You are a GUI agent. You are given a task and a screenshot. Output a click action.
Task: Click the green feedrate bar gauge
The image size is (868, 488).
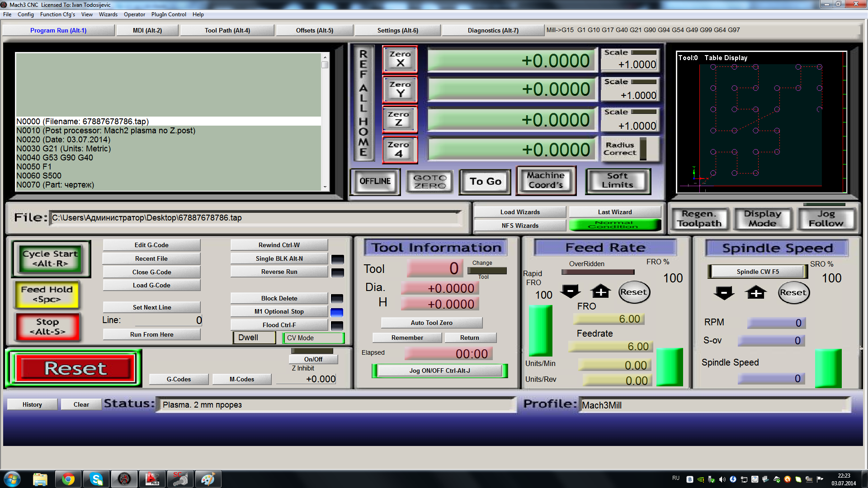pos(669,366)
